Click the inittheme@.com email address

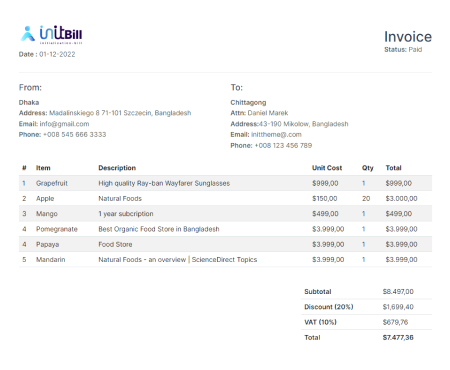tap(276, 135)
